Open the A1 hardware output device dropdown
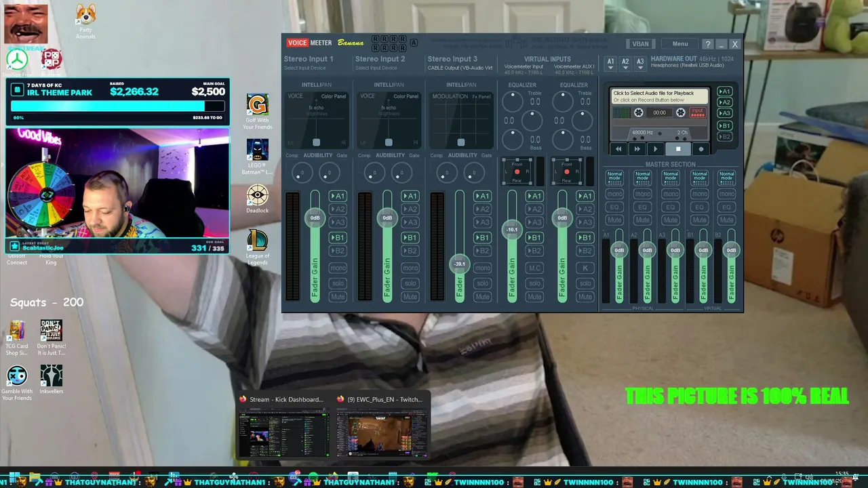Image resolution: width=868 pixels, height=488 pixels. coord(610,62)
